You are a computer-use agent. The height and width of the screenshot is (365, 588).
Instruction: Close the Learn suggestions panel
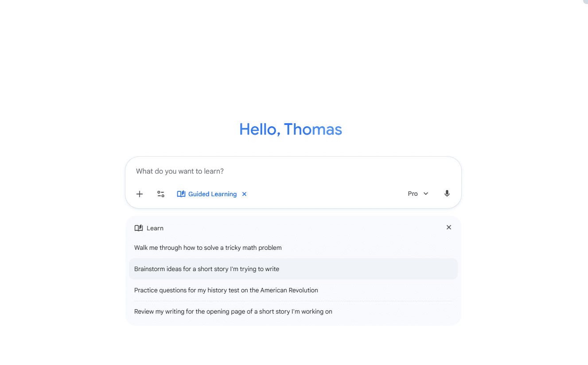pyautogui.click(x=449, y=227)
